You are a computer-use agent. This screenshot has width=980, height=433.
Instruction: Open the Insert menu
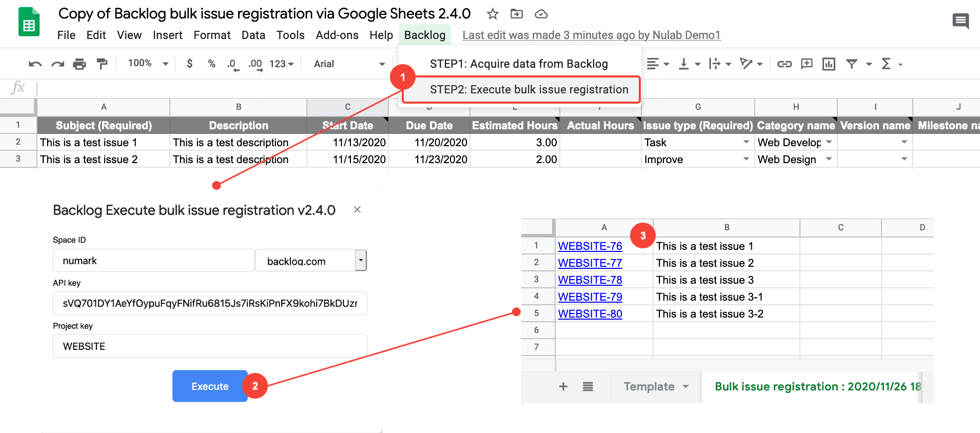coord(167,35)
